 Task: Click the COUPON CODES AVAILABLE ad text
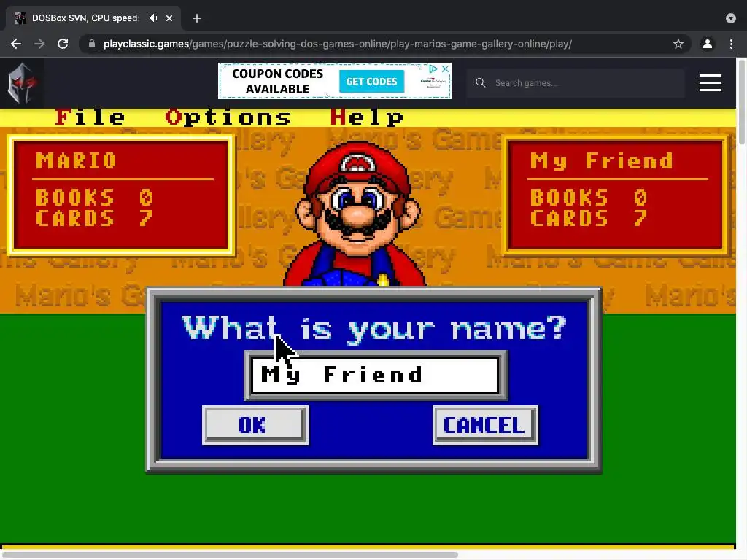278,82
